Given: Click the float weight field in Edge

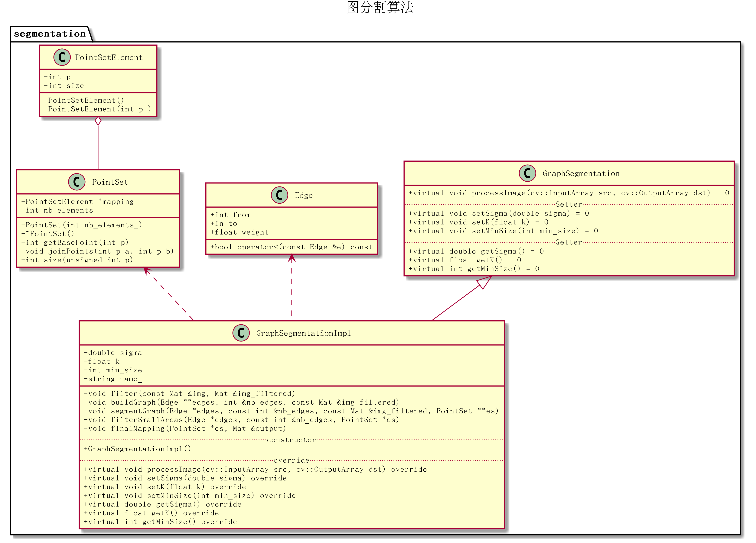Looking at the screenshot, I should coord(239,232).
